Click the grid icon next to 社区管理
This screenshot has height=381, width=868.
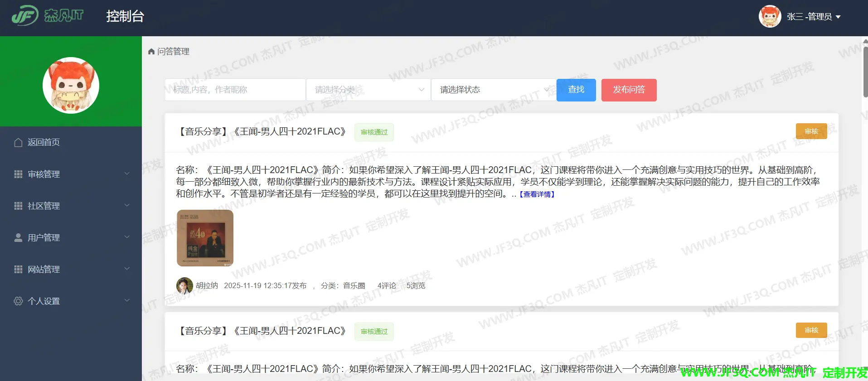click(18, 206)
